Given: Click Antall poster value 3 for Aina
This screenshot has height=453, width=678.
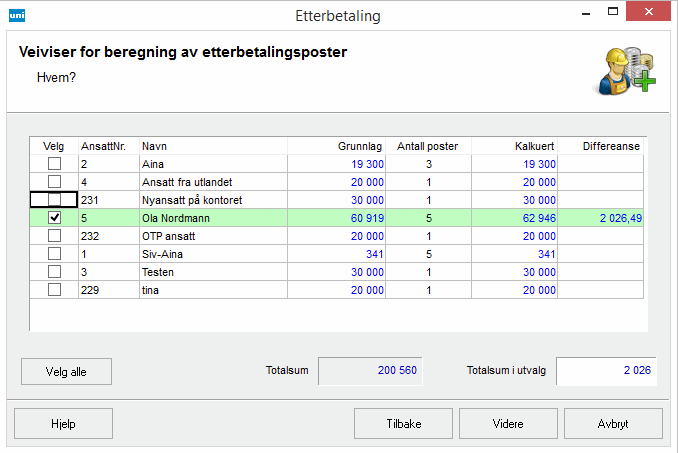Looking at the screenshot, I should (x=429, y=164).
